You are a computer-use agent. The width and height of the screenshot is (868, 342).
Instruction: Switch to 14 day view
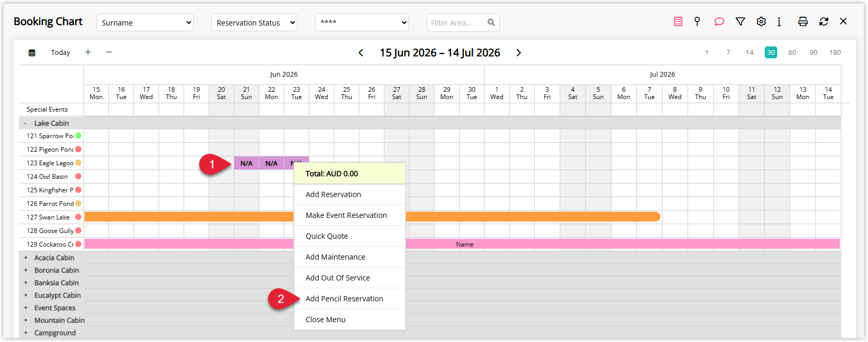pyautogui.click(x=750, y=52)
